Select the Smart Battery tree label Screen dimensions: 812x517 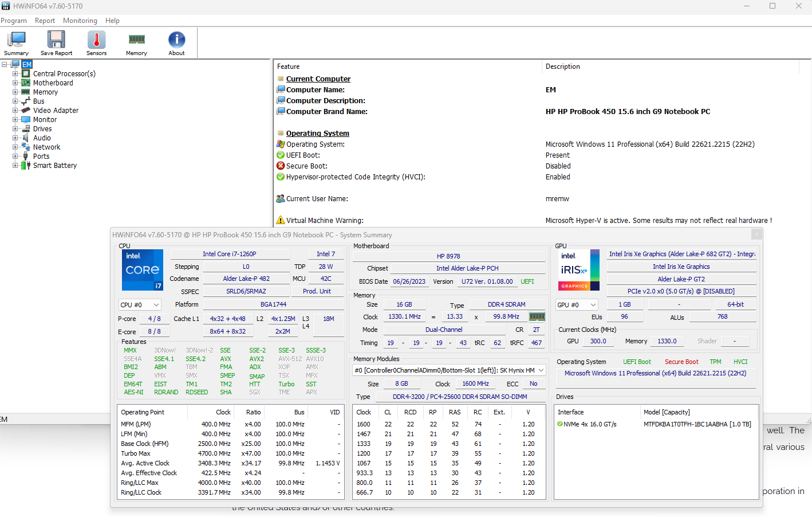point(55,166)
